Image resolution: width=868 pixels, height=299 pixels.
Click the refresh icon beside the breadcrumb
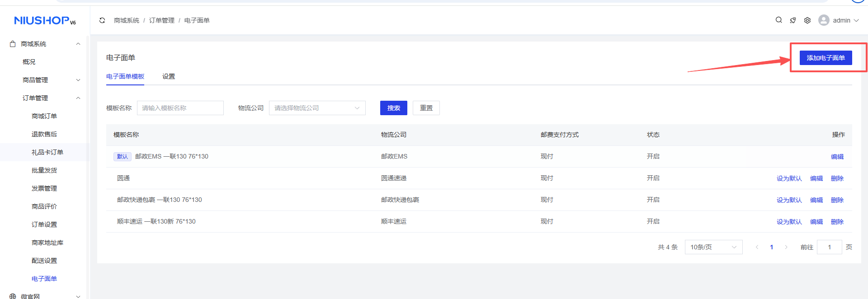(x=102, y=20)
